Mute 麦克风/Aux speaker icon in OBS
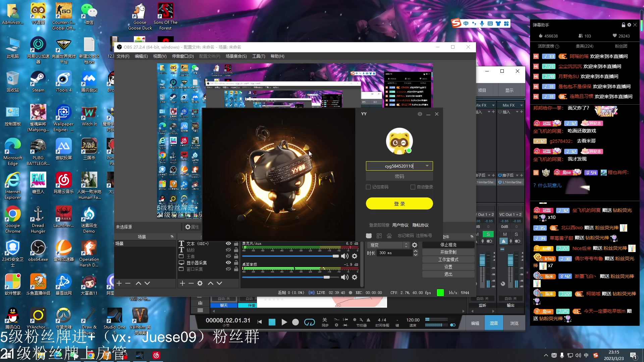This screenshot has height=362, width=644. [x=345, y=256]
